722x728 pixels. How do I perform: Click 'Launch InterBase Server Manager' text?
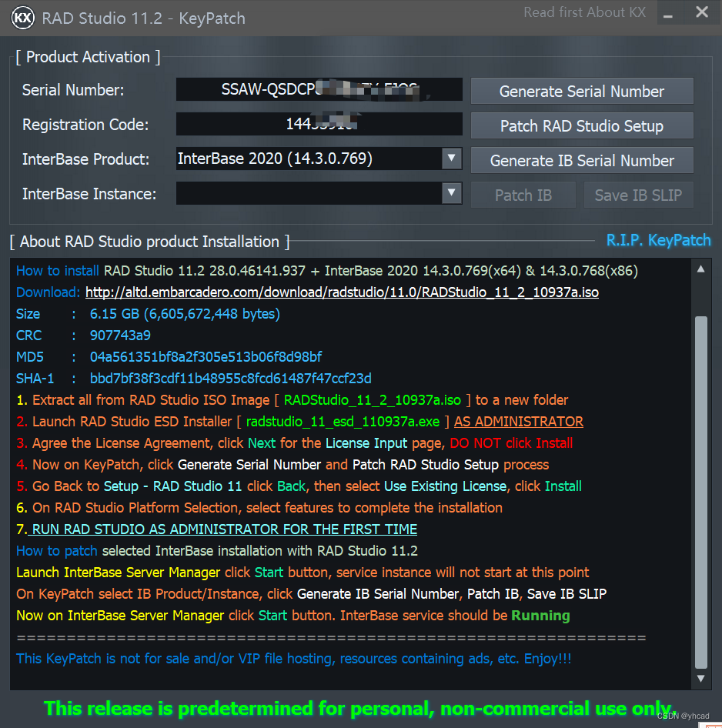point(118,573)
